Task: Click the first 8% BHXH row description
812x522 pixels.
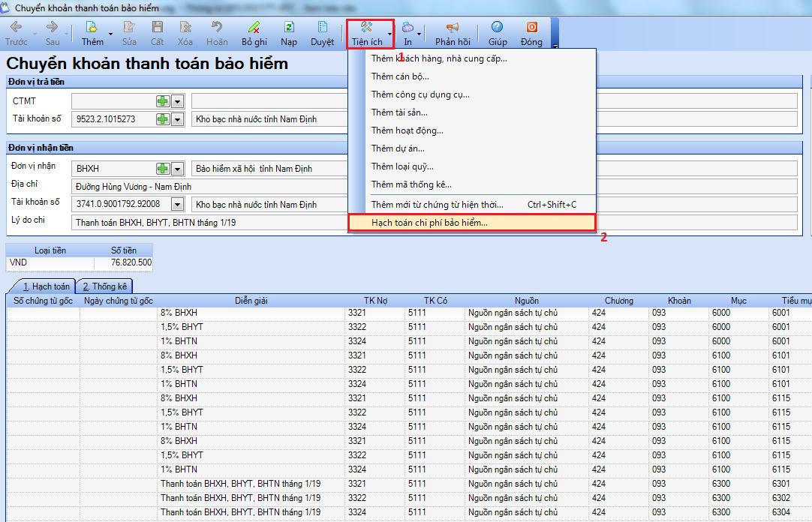Action: pyautogui.click(x=251, y=313)
